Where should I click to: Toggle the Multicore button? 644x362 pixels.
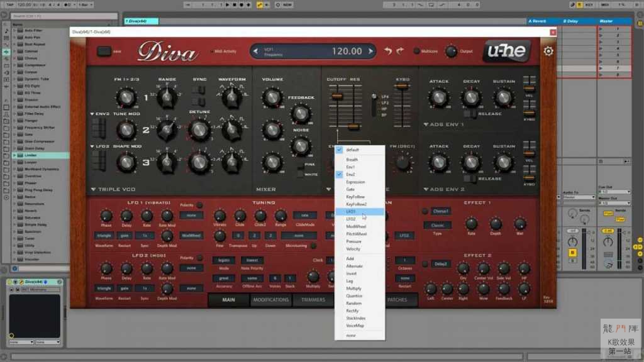(x=416, y=52)
